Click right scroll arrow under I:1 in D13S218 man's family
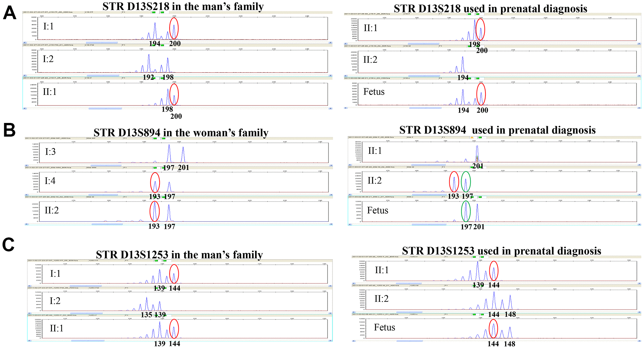Screen dimensions: 644x349 [330, 43]
